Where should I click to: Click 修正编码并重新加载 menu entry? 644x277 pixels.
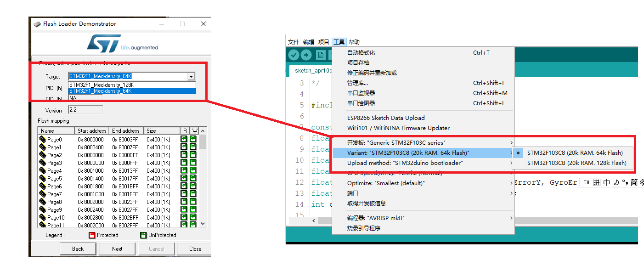click(x=423, y=73)
